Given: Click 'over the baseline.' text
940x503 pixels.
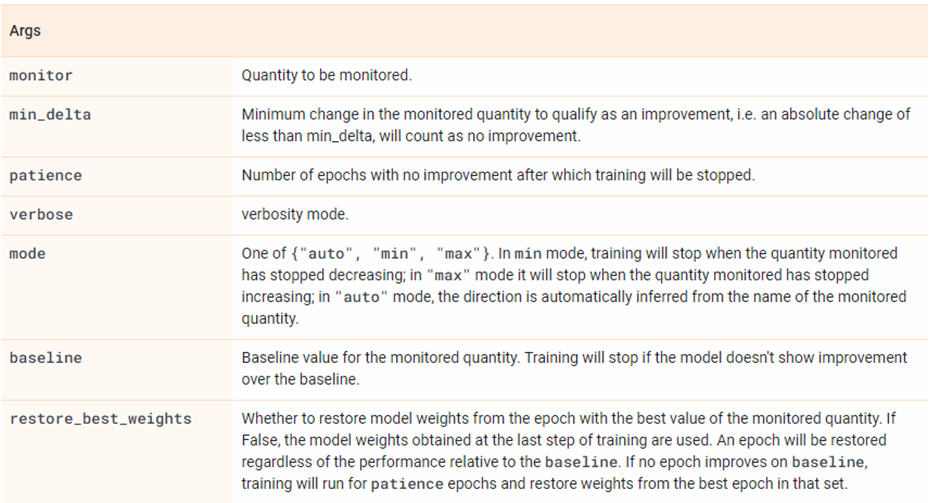Looking at the screenshot, I should 301,379.
